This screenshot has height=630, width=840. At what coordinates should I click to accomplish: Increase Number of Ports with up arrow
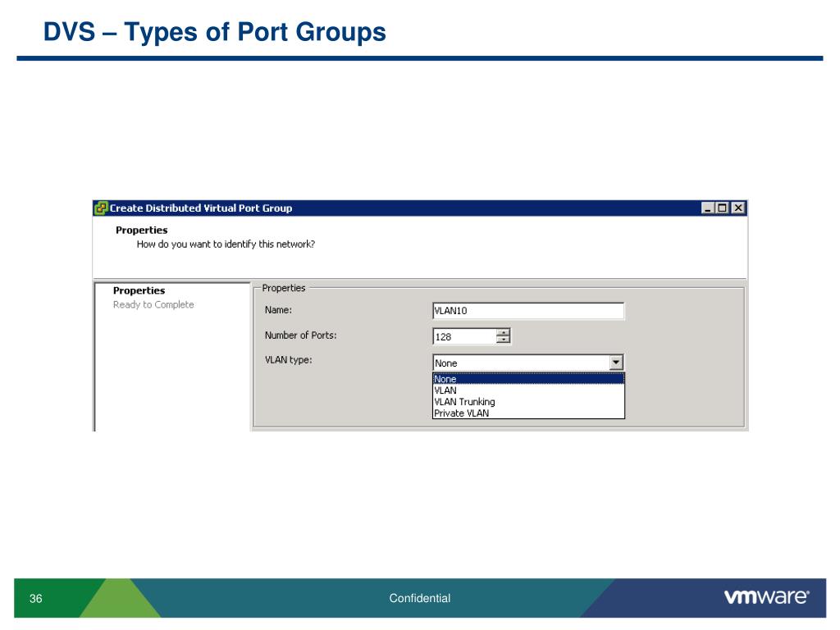(x=503, y=333)
